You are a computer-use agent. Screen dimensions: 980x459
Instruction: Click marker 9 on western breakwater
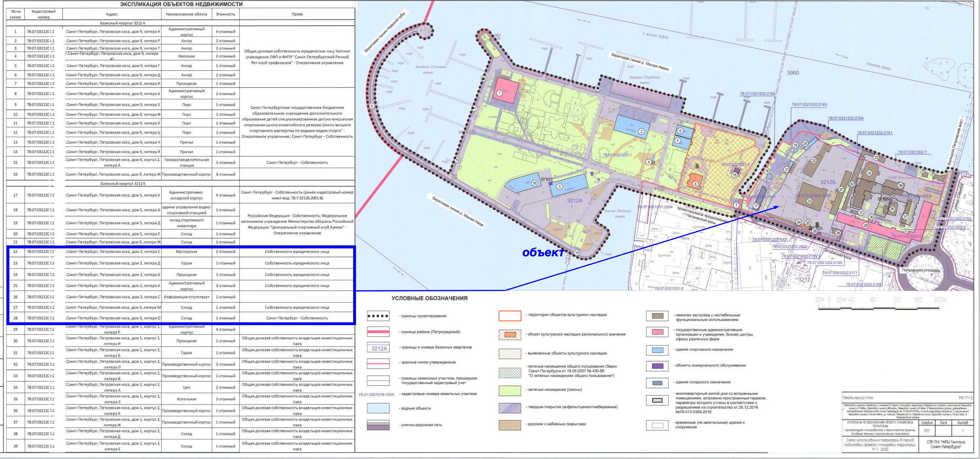click(372, 106)
